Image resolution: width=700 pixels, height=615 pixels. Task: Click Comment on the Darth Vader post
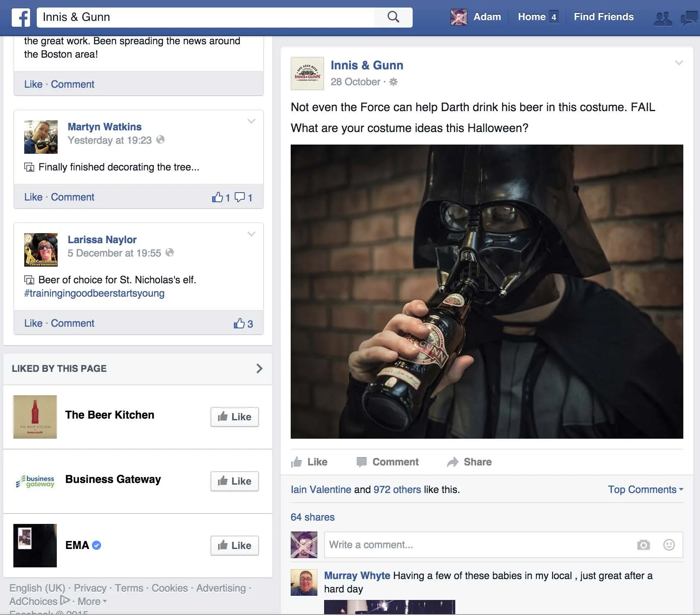387,462
